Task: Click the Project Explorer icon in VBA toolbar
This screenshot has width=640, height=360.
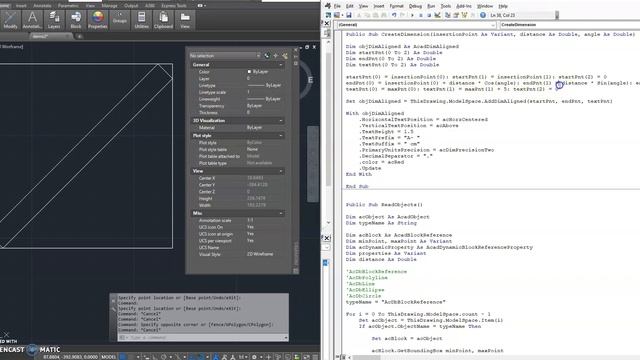Action: pyautogui.click(x=448, y=15)
